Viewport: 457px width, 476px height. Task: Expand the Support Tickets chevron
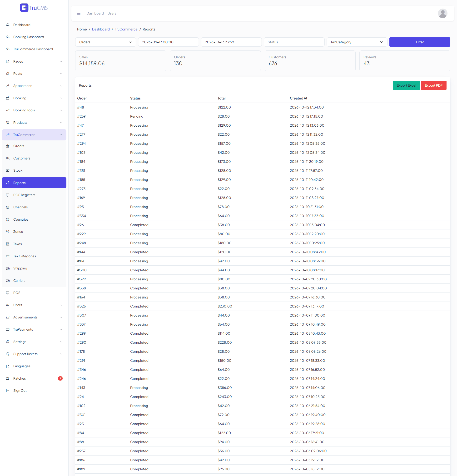[61, 354]
